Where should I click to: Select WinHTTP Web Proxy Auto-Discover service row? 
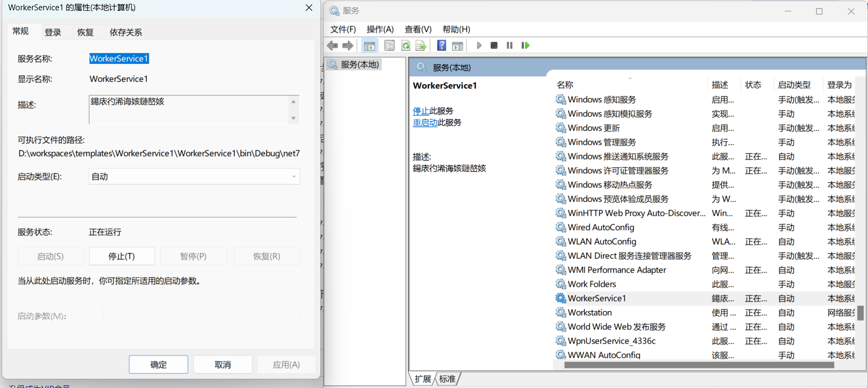tap(705, 213)
